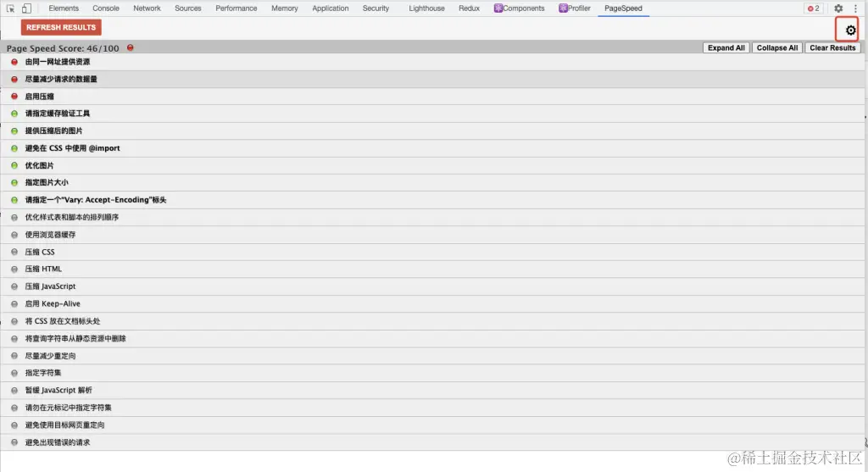Click red status icon for 尽量减少请求的数据量
The height and width of the screenshot is (472, 868).
pyautogui.click(x=14, y=79)
